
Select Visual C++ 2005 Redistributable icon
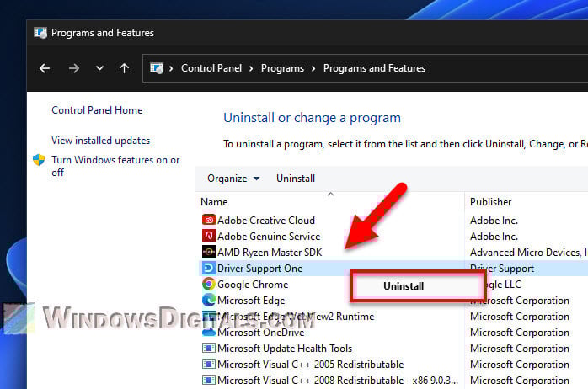click(x=209, y=365)
